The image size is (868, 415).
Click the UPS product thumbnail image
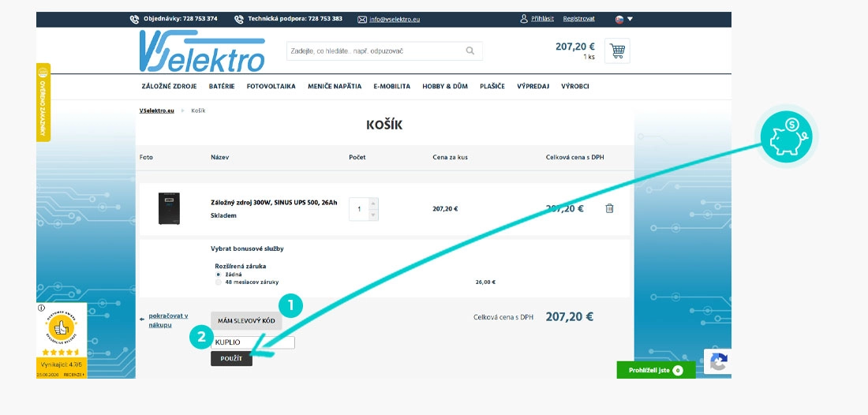click(169, 208)
